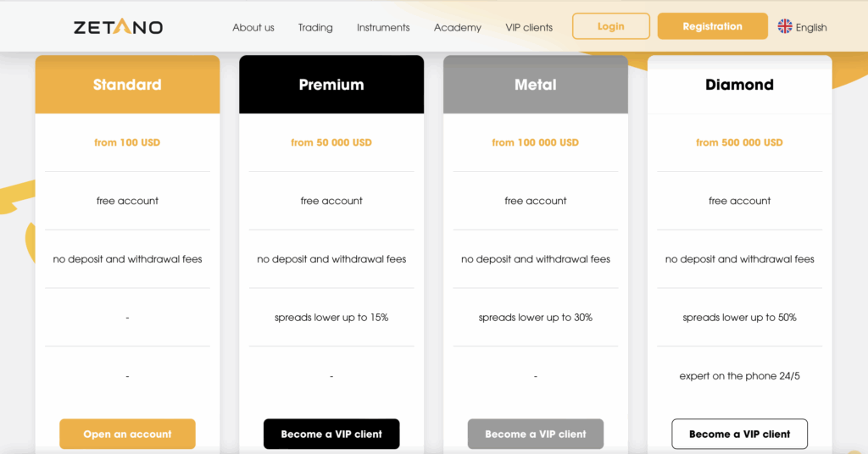
Task: Select the gray Metal plan header
Action: coord(536,85)
